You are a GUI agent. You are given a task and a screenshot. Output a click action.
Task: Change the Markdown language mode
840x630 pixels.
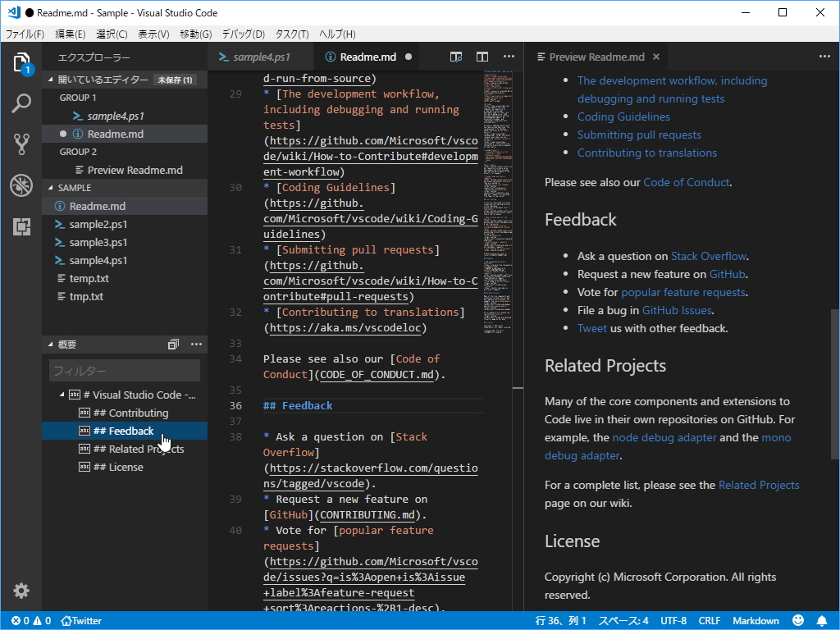click(x=756, y=621)
